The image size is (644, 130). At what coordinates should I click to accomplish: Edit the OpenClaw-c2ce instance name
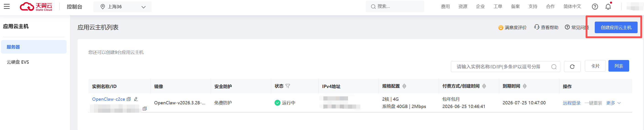click(136, 99)
